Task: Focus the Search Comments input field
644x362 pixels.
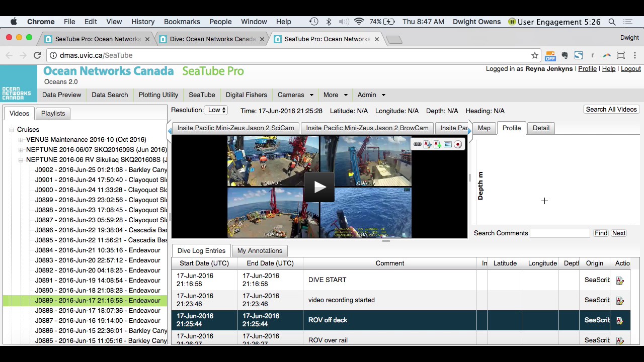Action: tap(560, 233)
